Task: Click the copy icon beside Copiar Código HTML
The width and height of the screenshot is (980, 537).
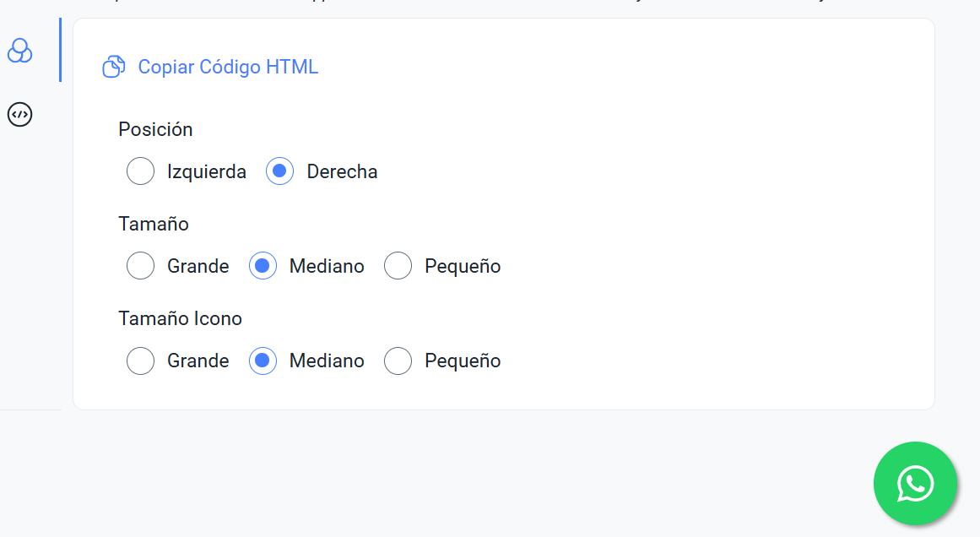Action: (x=114, y=67)
